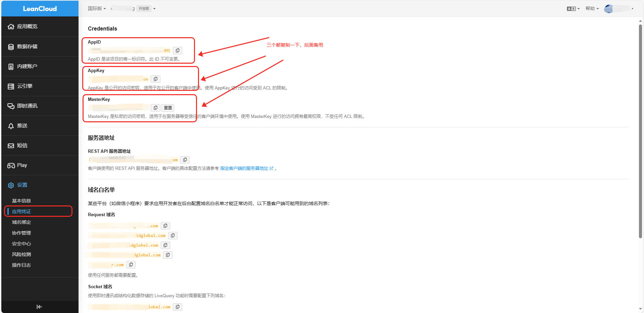Open the 帮助 dropdown menu
Viewport: 644px width, 313px height.
[592, 9]
